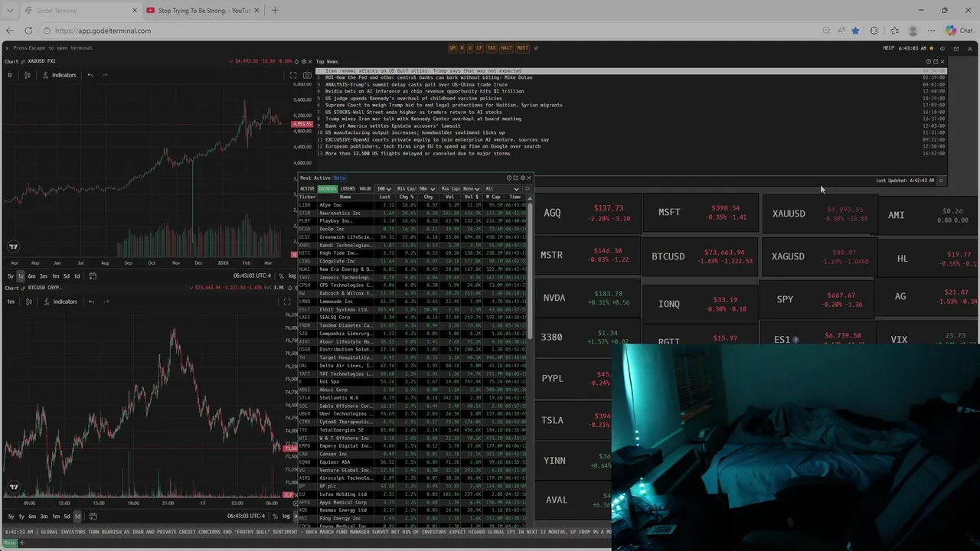The width and height of the screenshot is (980, 551).
Task: Switch to GAINERS tab in Most Active
Action: click(328, 189)
